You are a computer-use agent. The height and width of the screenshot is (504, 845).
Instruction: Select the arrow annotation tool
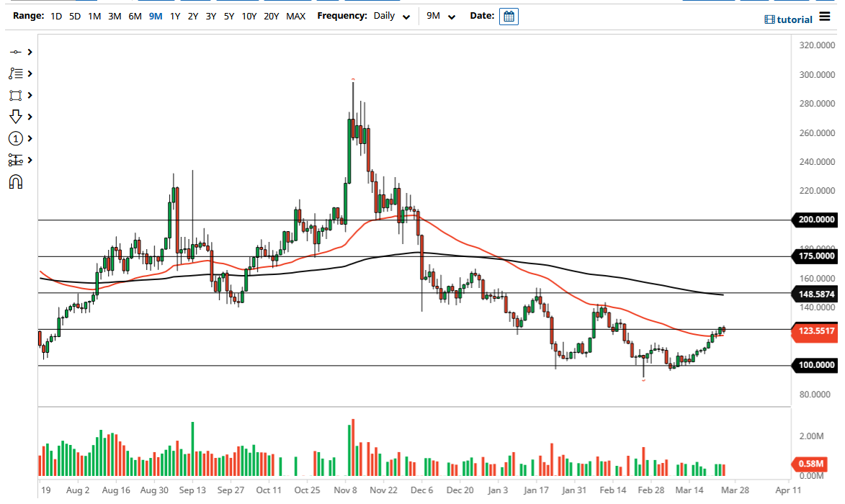pos(16,116)
